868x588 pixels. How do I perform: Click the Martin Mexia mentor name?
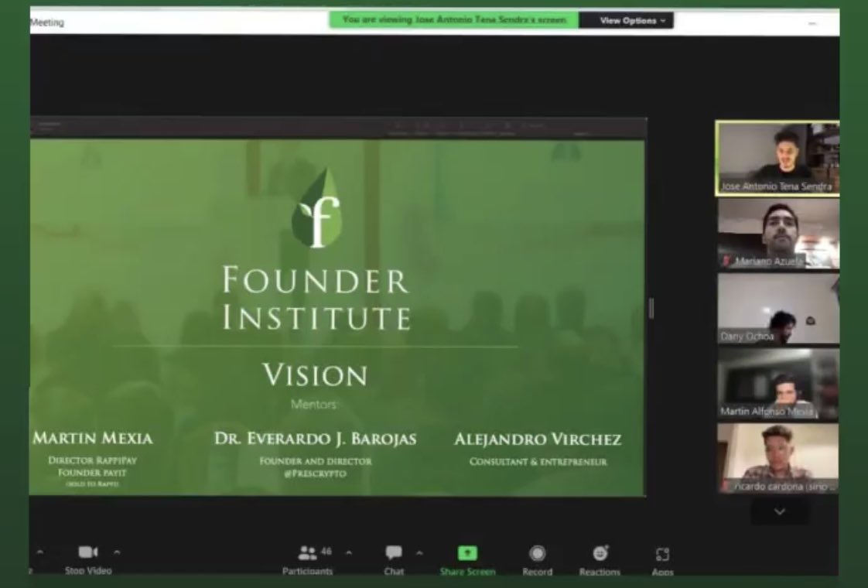[x=92, y=438]
